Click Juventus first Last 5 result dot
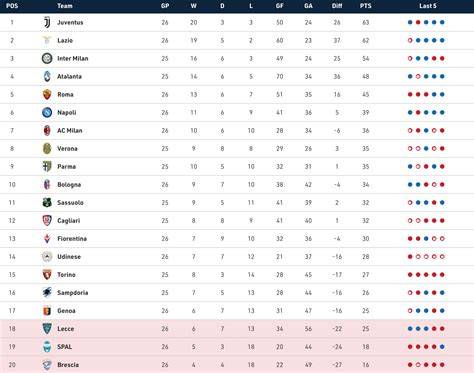474x373 pixels. point(410,22)
